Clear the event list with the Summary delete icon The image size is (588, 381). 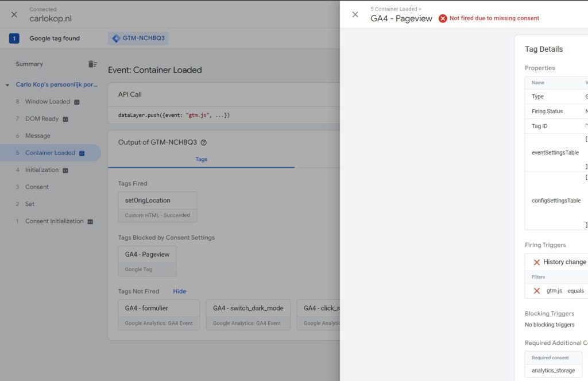[92, 64]
